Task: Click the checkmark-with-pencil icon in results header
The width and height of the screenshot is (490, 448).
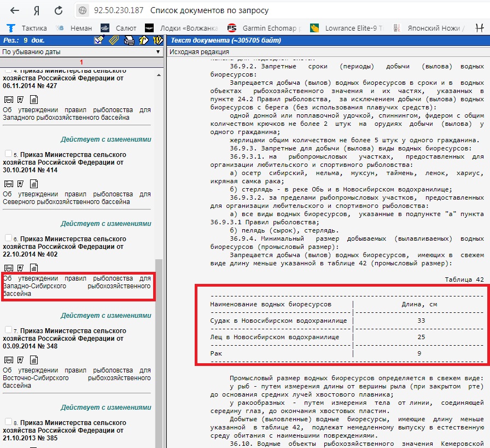Action: point(99,40)
